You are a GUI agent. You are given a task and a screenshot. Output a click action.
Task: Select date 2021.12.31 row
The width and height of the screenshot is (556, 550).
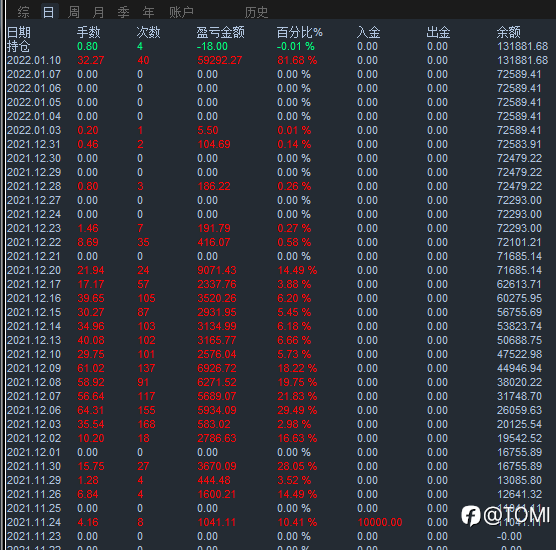coord(34,144)
